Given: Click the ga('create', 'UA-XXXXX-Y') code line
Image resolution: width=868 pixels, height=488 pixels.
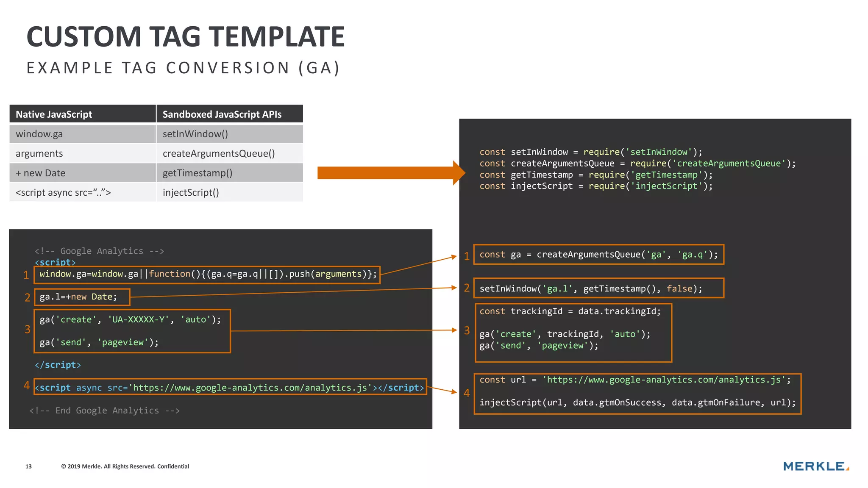Looking at the screenshot, I should [130, 319].
